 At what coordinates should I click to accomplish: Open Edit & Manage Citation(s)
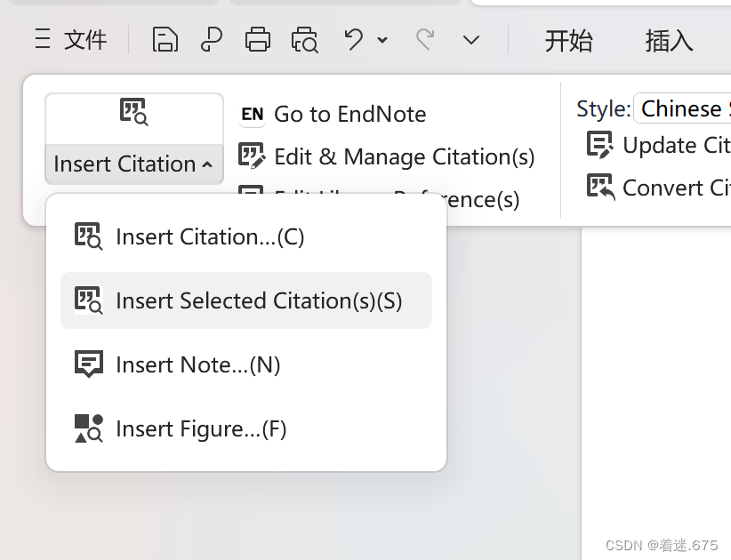[x=387, y=156]
